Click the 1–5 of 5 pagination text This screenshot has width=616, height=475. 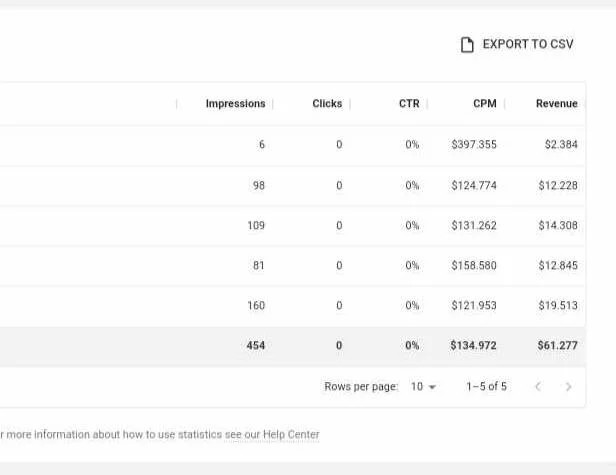pyautogui.click(x=486, y=387)
